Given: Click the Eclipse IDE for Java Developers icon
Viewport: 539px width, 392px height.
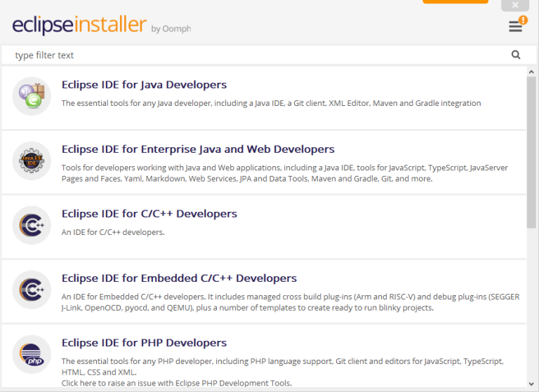Looking at the screenshot, I should [32, 96].
